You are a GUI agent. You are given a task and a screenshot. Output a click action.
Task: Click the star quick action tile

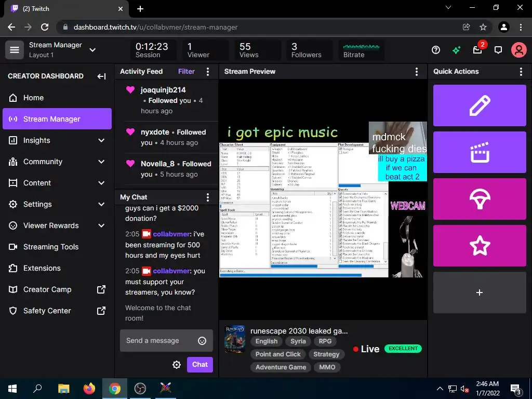480,246
